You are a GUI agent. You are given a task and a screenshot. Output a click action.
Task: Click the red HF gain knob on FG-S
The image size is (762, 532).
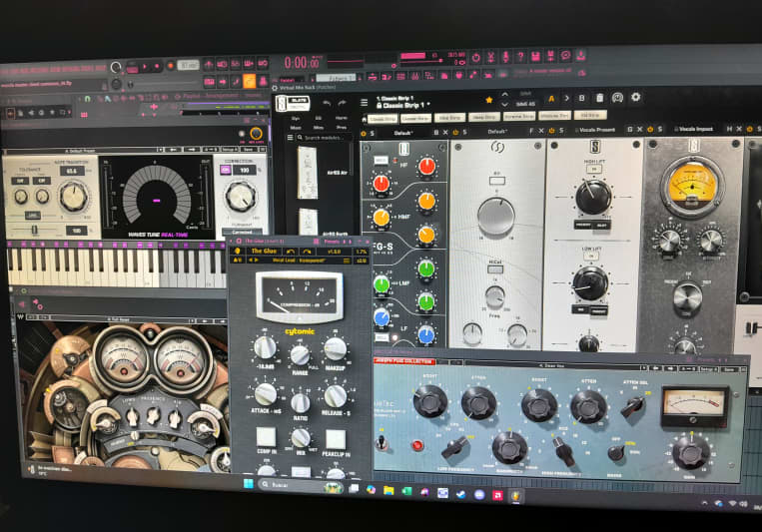tap(426, 166)
